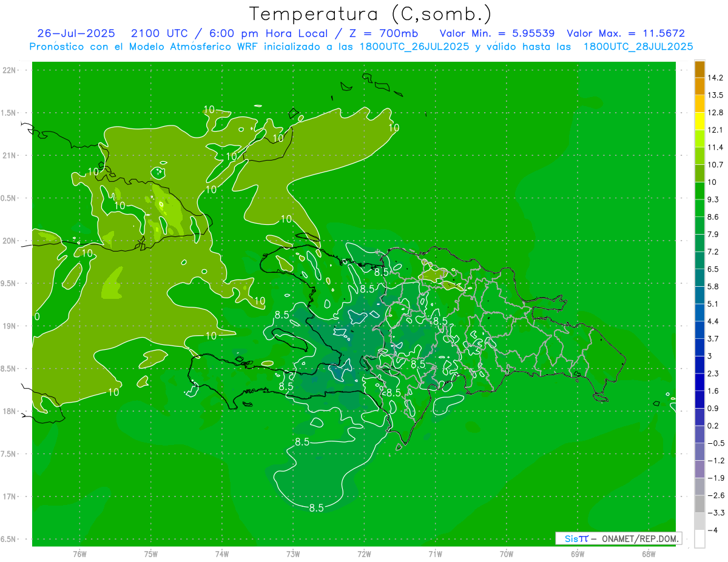This screenshot has height=562, width=728.
Task: Click 'Pronóstico con el Modelo Atmósferico WRF' subtitle
Action: [144, 46]
